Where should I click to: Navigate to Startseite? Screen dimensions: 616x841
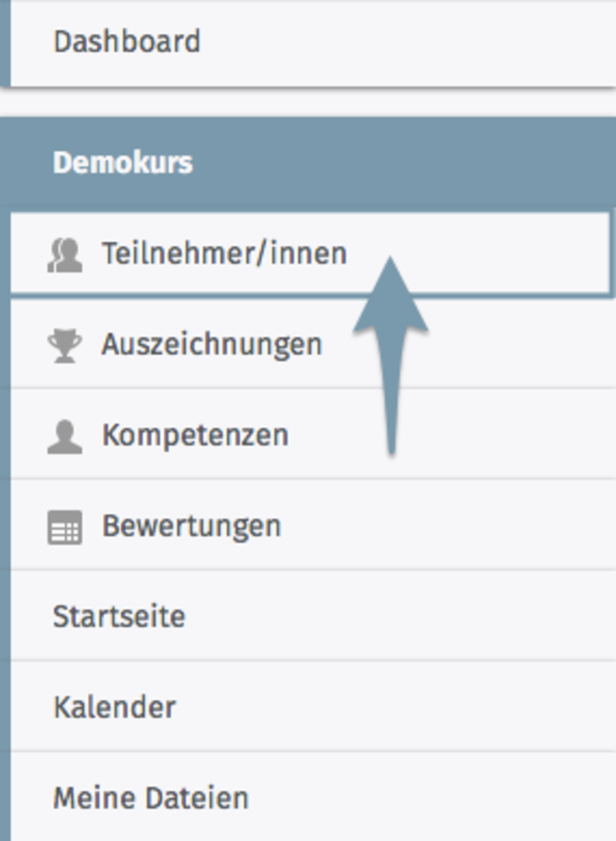(x=119, y=616)
